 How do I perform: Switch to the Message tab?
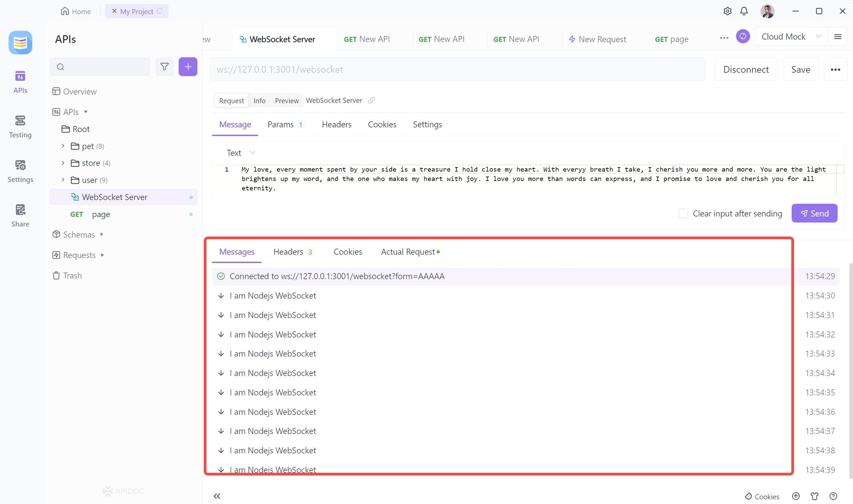pyautogui.click(x=235, y=125)
